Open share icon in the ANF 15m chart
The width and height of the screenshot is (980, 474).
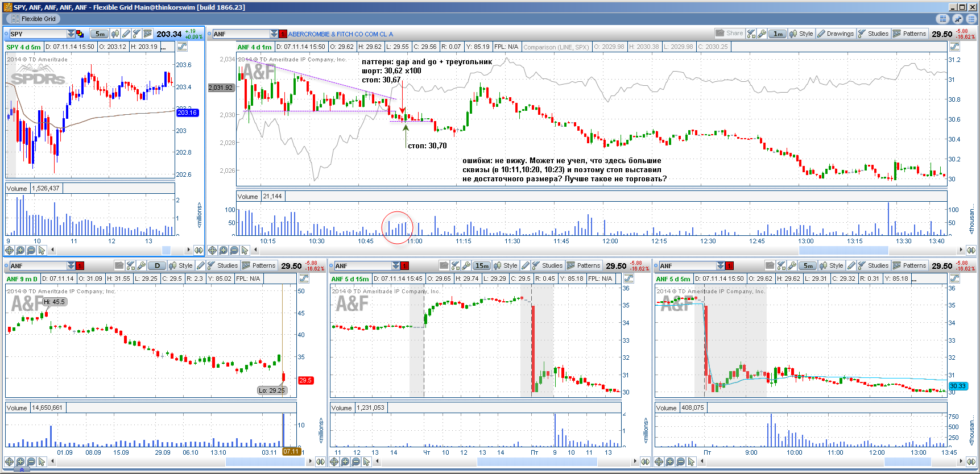[x=444, y=265]
